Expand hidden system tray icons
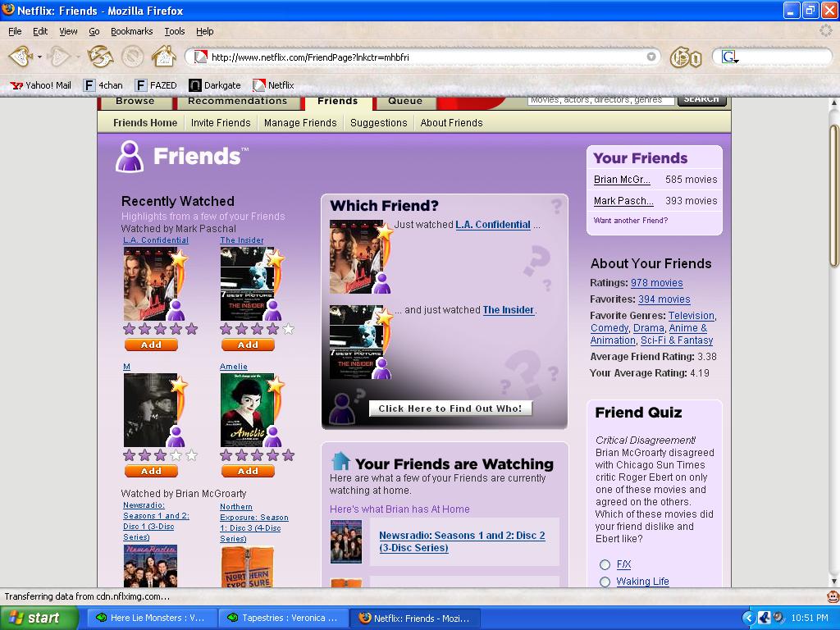Image resolution: width=840 pixels, height=630 pixels. tap(748, 619)
